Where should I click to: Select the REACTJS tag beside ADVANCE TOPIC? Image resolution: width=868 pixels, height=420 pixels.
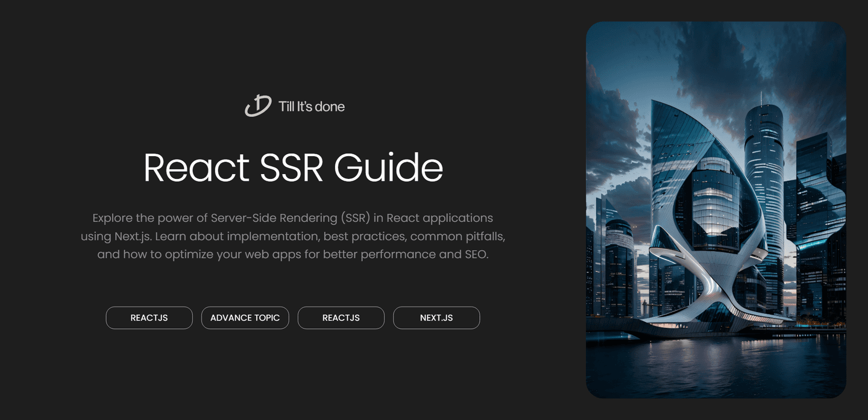[x=149, y=318]
